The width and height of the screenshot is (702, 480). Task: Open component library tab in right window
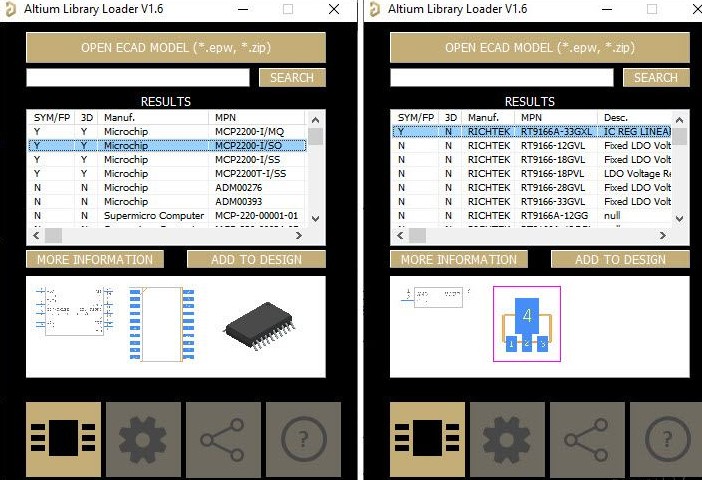point(428,439)
